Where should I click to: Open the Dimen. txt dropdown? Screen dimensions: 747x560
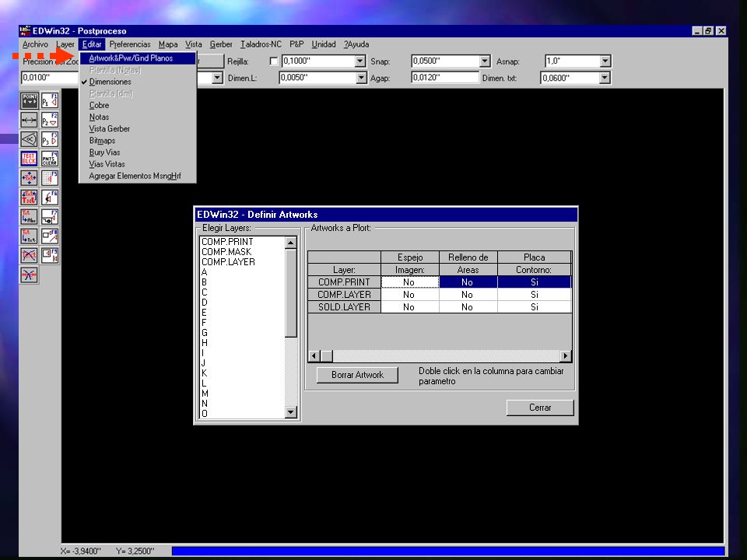pos(605,78)
